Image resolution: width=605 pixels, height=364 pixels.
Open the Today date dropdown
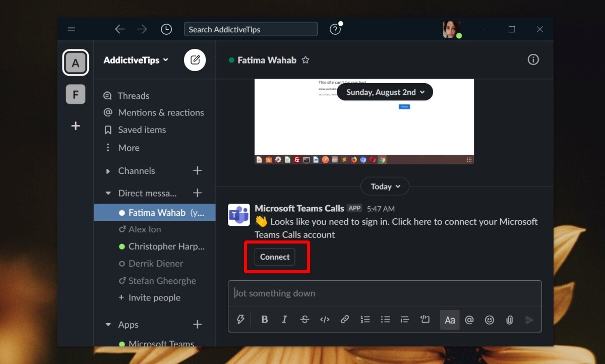385,186
